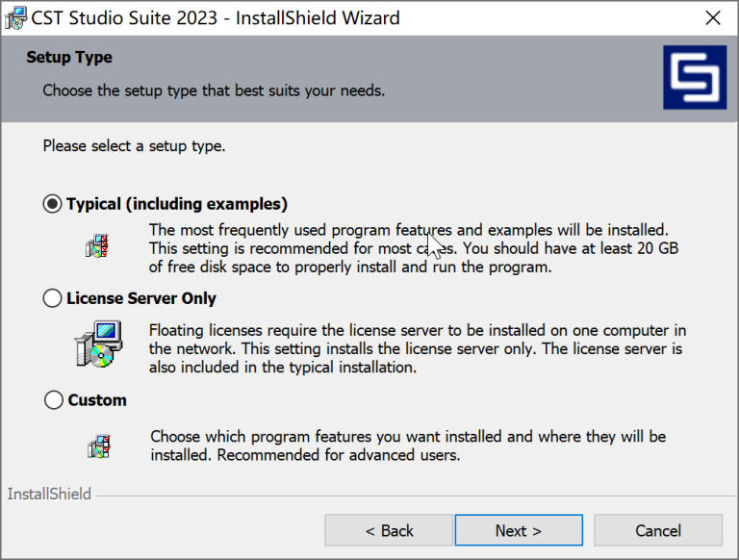Close the InstallShield Wizard window

[x=713, y=18]
